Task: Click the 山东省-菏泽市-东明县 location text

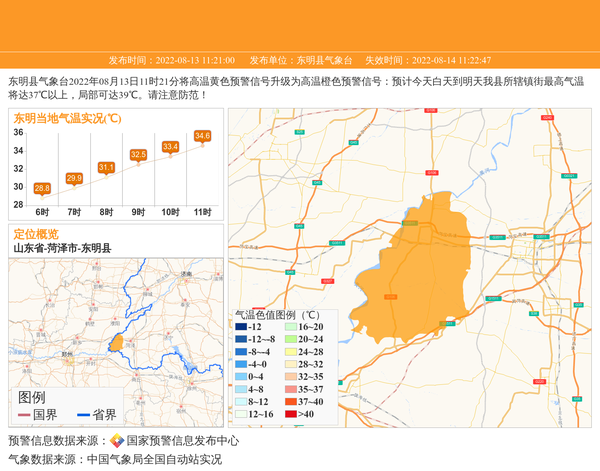Action: pyautogui.click(x=62, y=248)
